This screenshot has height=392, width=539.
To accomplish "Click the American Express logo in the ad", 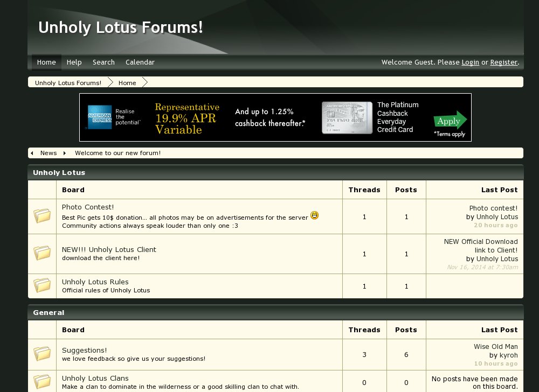I will pos(100,117).
